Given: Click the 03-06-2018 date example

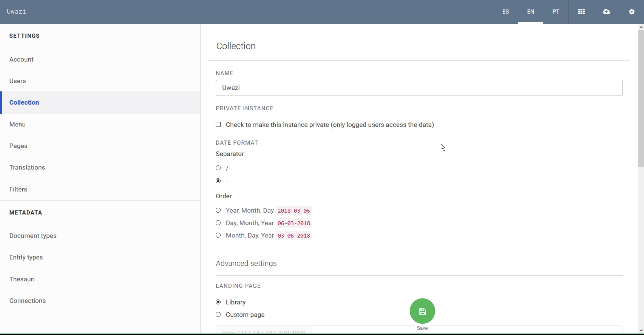Looking at the screenshot, I should pos(294,236).
